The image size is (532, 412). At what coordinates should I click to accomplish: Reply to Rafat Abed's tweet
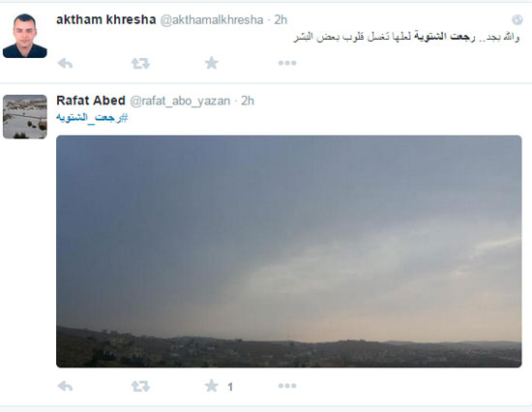point(65,386)
